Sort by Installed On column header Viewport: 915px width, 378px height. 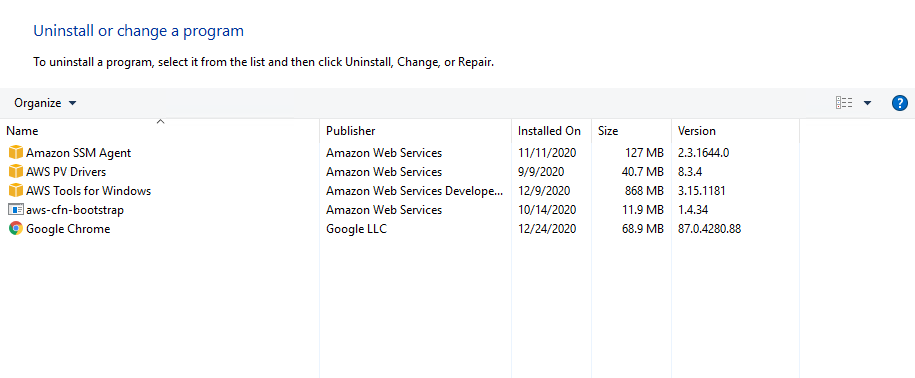pyautogui.click(x=551, y=131)
